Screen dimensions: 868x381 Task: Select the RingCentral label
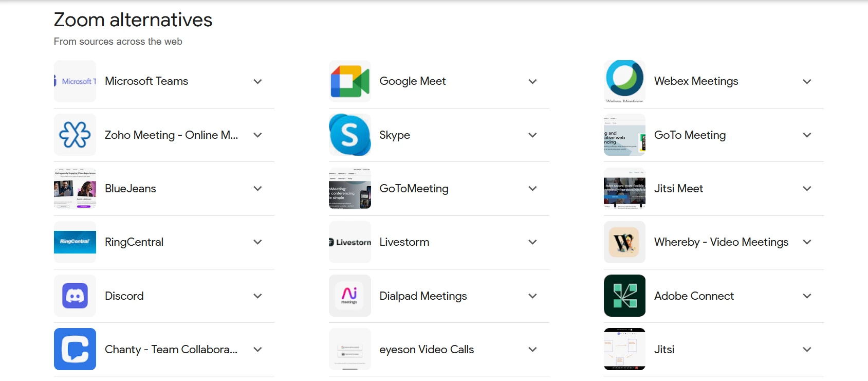[134, 242]
